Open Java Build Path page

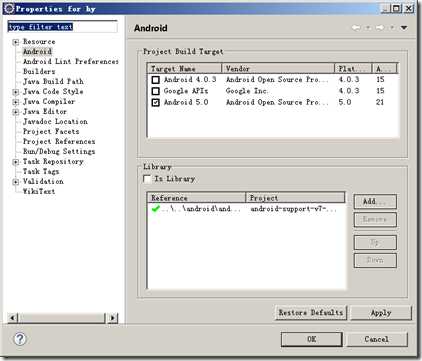[x=53, y=81]
